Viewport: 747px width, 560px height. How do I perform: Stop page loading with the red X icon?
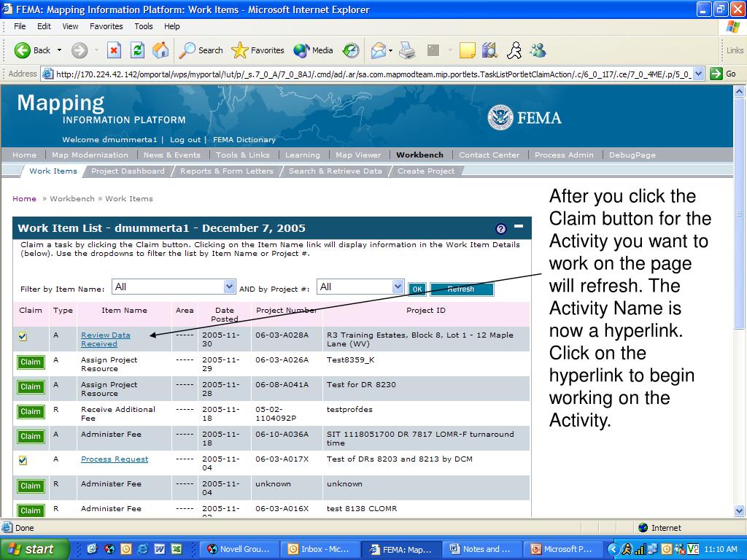114,50
